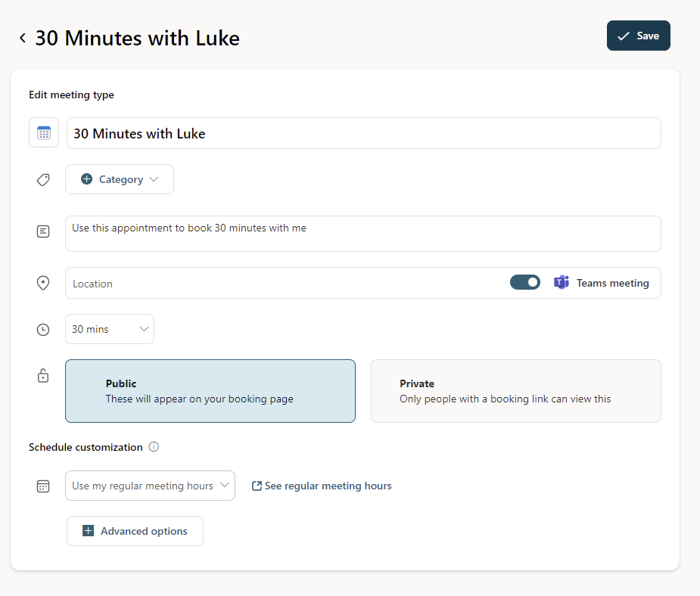Click the description lines icon
Viewport: 700px width, 596px height.
pyautogui.click(x=43, y=232)
